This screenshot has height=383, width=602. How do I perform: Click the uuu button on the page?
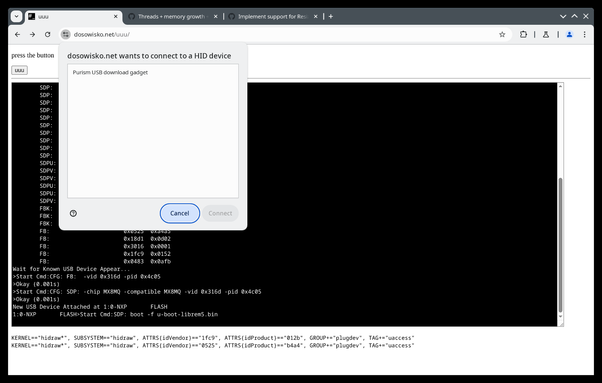coord(19,70)
